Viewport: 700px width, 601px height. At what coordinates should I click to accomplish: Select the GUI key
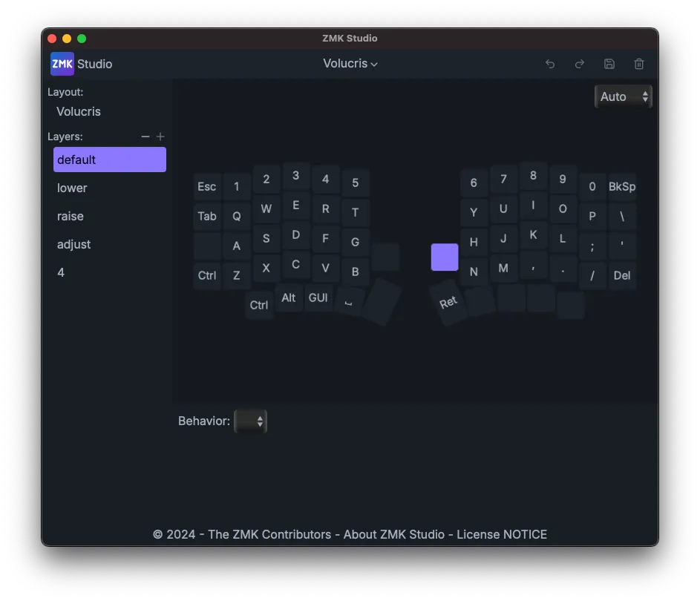pyautogui.click(x=318, y=298)
